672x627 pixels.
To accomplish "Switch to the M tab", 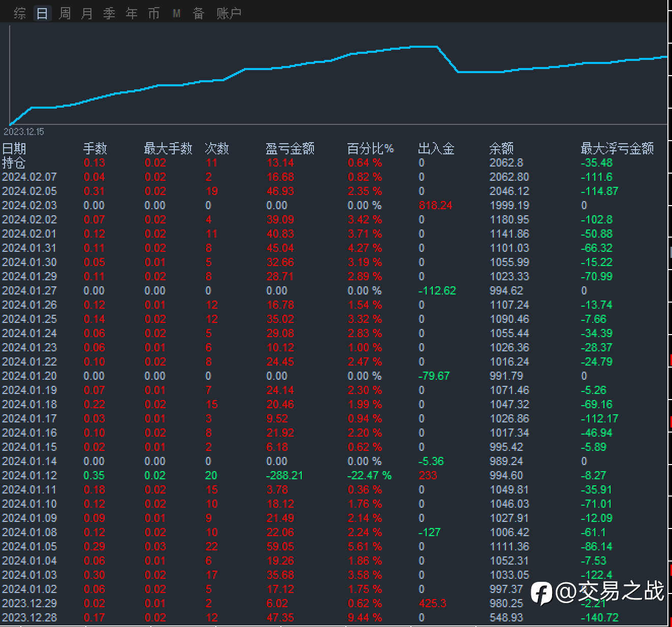I will pos(176,13).
